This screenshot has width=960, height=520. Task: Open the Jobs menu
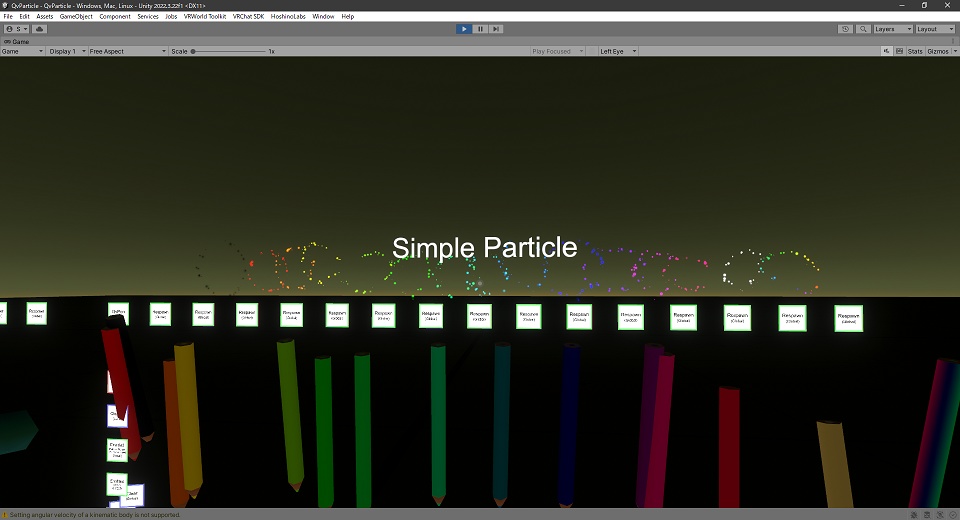click(171, 17)
